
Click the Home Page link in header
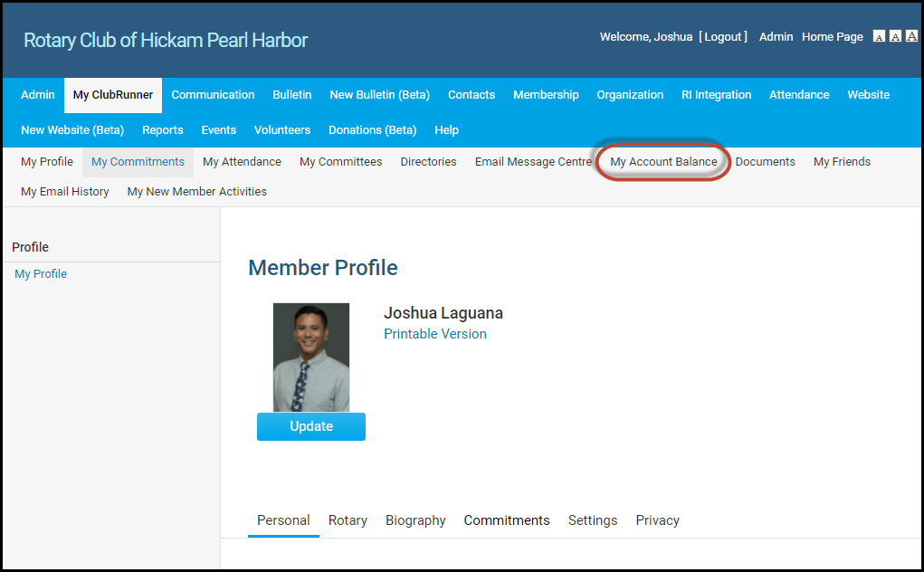click(832, 37)
